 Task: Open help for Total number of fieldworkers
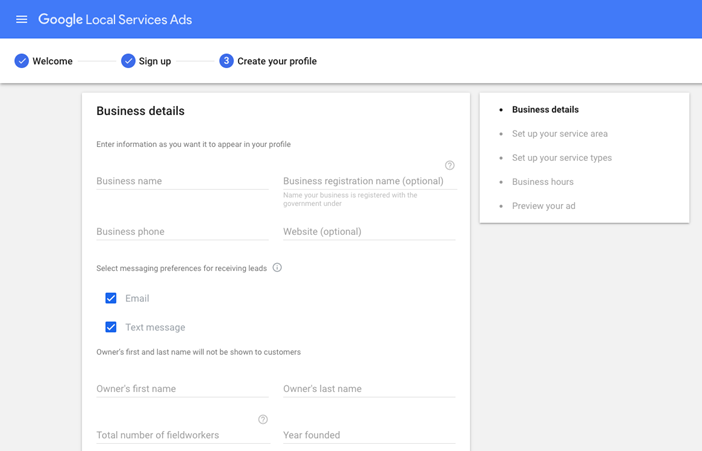[263, 419]
